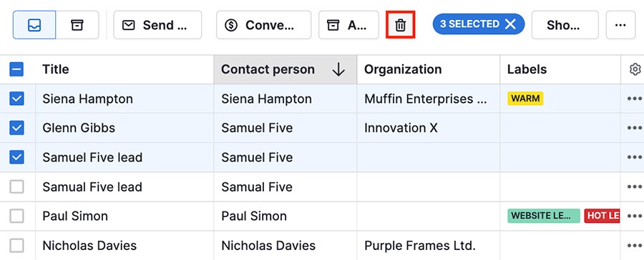Open more options for Siena Hampton row
644x260 pixels.
click(635, 99)
